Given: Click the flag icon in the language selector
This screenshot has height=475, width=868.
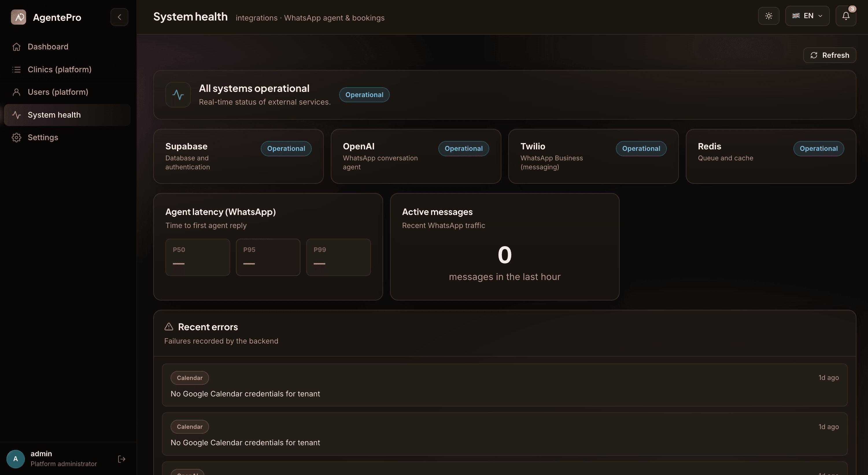Looking at the screenshot, I should click(796, 16).
